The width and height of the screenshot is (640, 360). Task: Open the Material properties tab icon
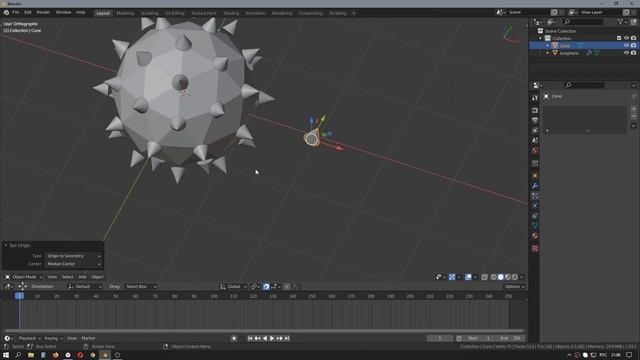(535, 236)
